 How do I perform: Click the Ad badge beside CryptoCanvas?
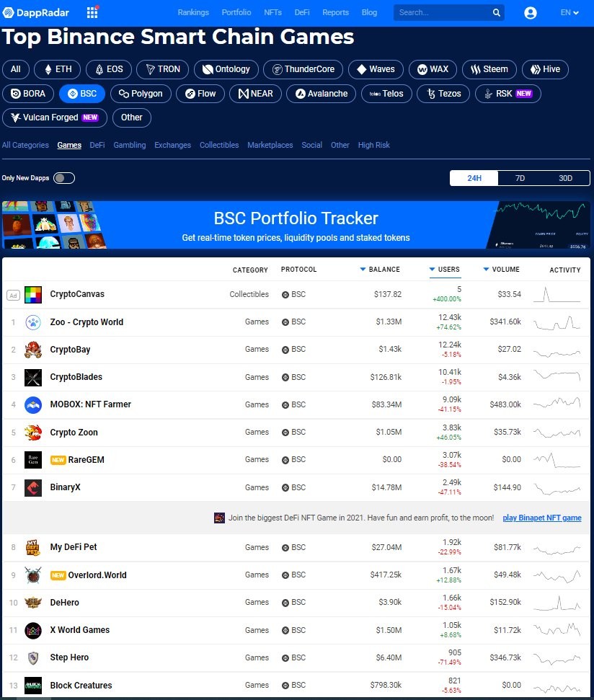[14, 295]
